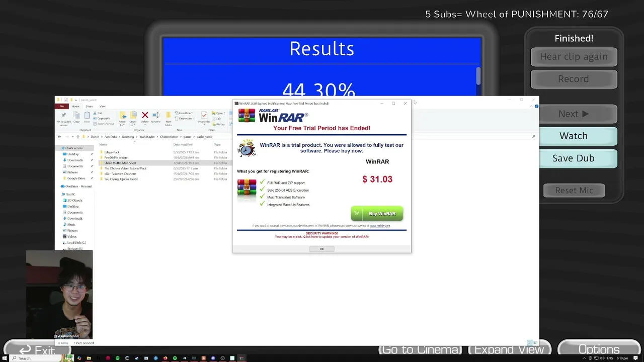Click the AppData breadcrumb in the address bar
Screen dimensions: 644x362
click(x=111, y=136)
